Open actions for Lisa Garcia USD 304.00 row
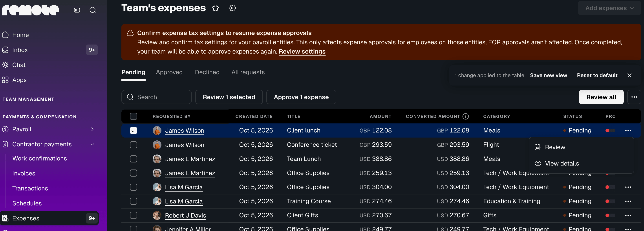Screen dimensions: 644x231 (628, 187)
